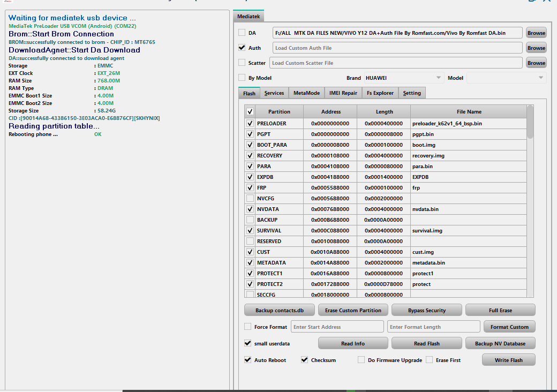Screen dimensions: 557x392
Task: Click the Erase Custom Partition button
Action: click(x=353, y=310)
